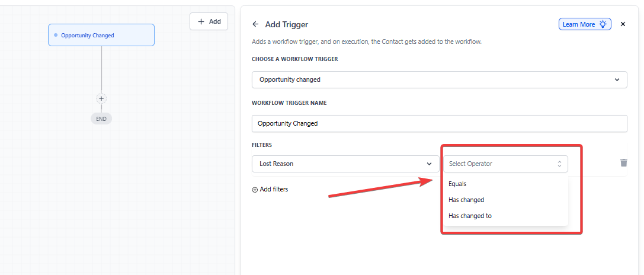The width and height of the screenshot is (644, 275).
Task: Pick the Has changed to option
Action: click(470, 216)
